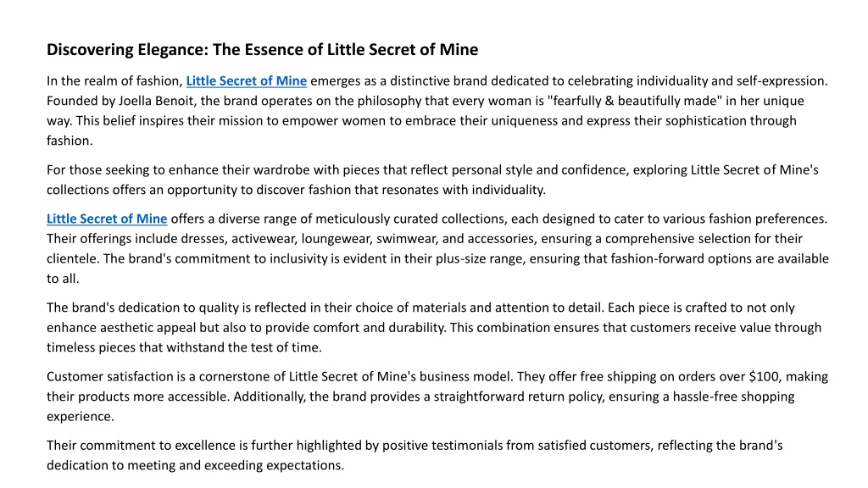
Task: Click the words Customer satisfaction
Action: pos(110,376)
